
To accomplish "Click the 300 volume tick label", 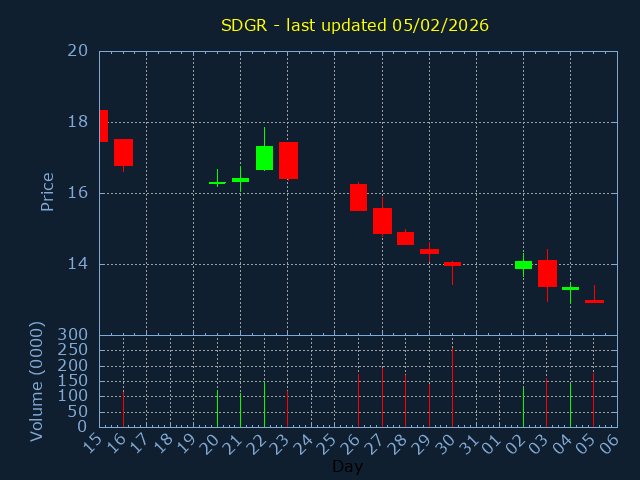I will 74,335.
